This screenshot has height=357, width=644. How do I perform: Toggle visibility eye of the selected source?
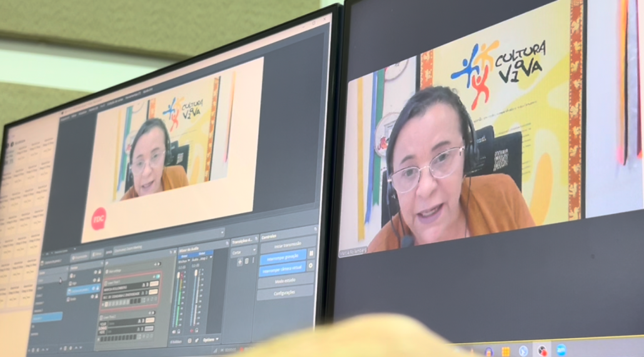tap(92, 289)
